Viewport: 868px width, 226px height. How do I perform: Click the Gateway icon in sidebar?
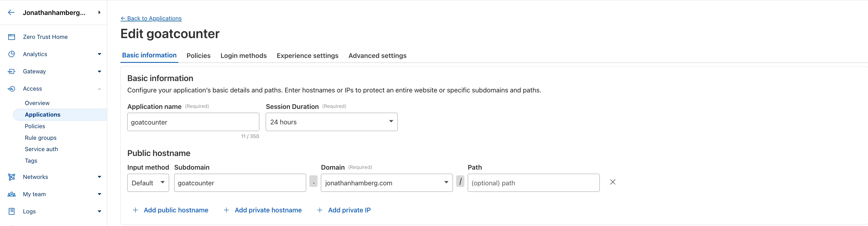point(11,71)
